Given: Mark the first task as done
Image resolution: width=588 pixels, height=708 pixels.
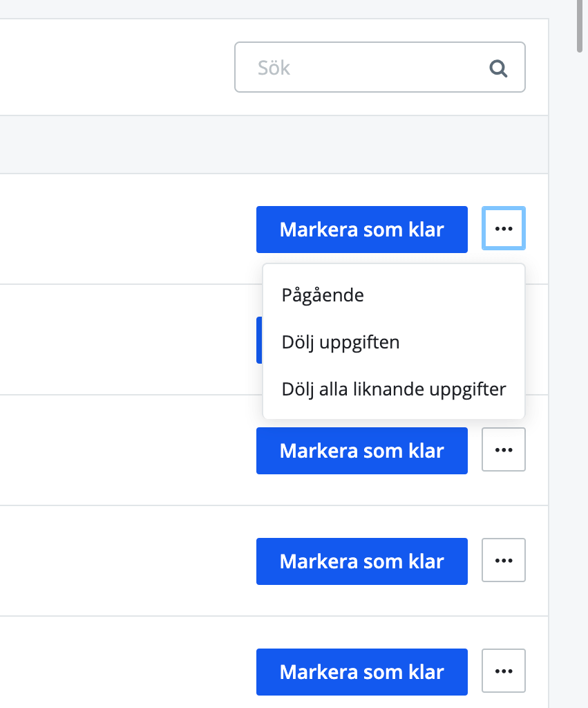Looking at the screenshot, I should [x=361, y=229].
